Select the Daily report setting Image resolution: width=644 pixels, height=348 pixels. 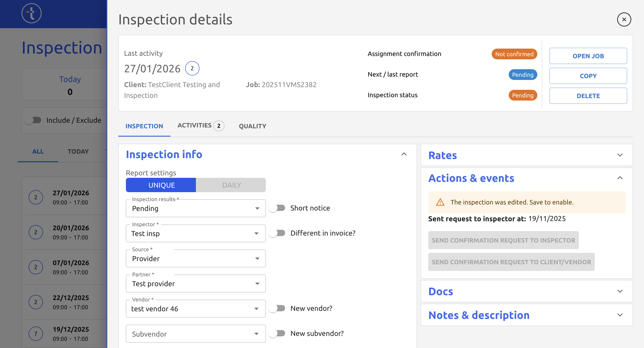(231, 185)
